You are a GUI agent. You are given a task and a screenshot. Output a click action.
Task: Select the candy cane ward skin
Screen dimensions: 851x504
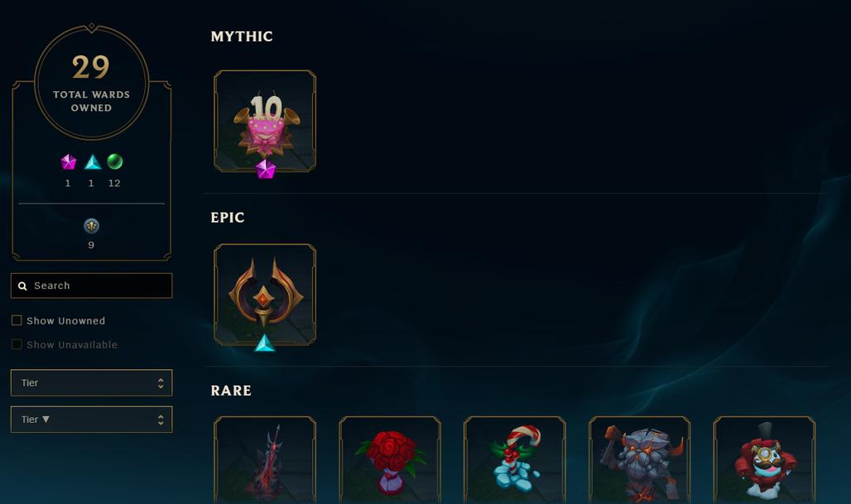[515, 460]
